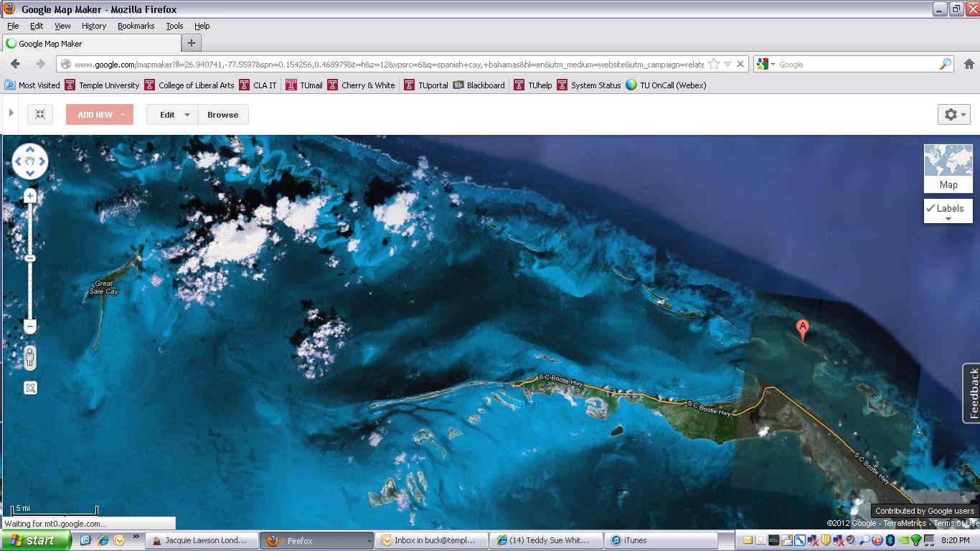This screenshot has width=980, height=551.
Task: Open the ADD NEW dropdown
Action: [100, 115]
